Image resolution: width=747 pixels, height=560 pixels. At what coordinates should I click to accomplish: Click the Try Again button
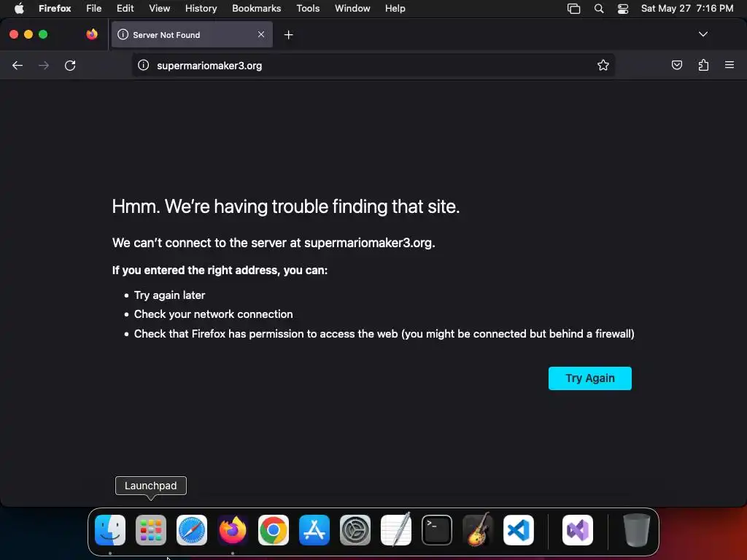589,378
